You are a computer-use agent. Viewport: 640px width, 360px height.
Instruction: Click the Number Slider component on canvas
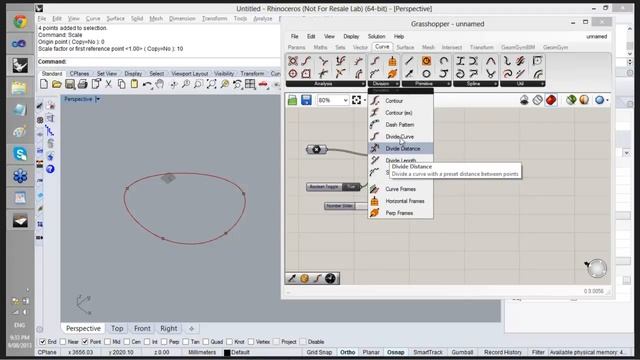click(346, 206)
